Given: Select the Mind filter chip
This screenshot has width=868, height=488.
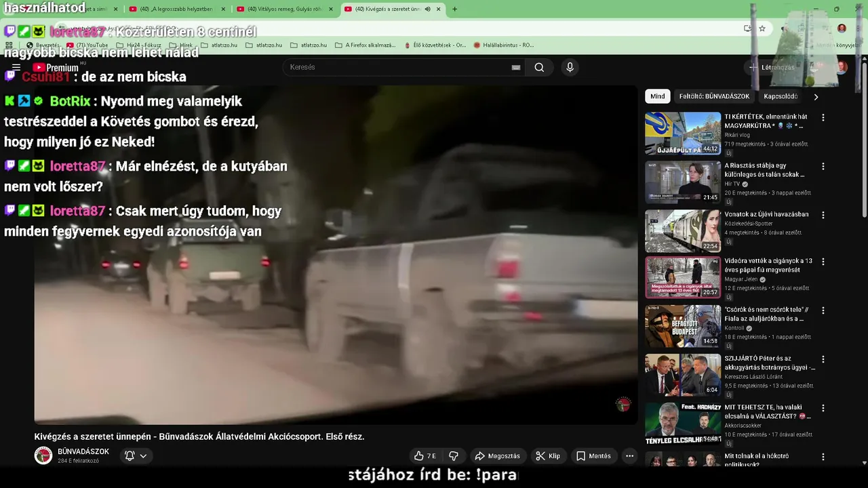Looking at the screenshot, I should (658, 96).
